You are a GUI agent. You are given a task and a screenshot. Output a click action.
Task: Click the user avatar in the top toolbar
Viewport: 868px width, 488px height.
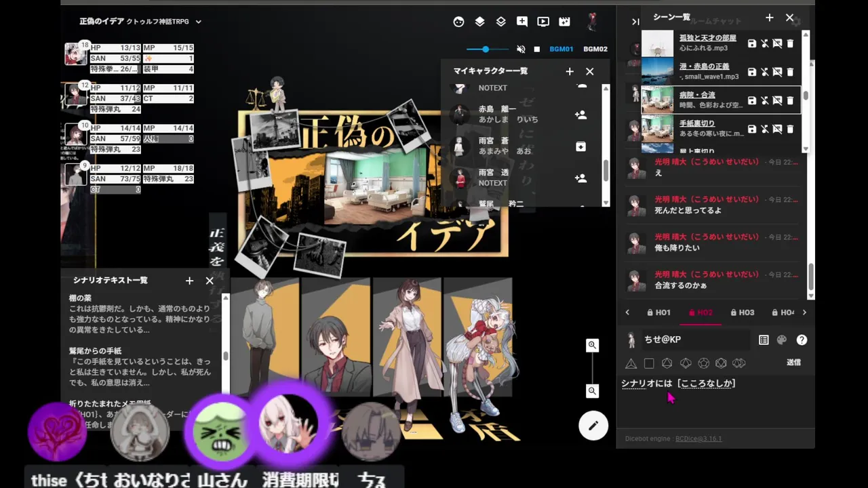pyautogui.click(x=592, y=22)
